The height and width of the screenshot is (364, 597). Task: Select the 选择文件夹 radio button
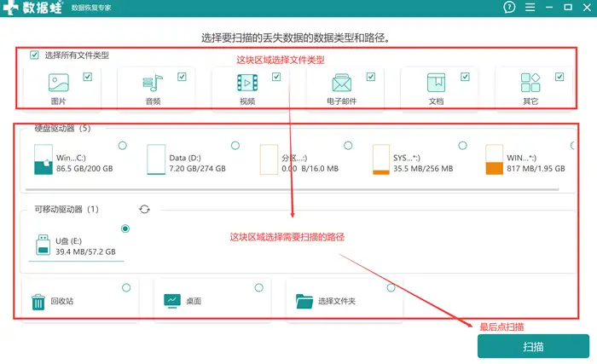[x=391, y=287]
